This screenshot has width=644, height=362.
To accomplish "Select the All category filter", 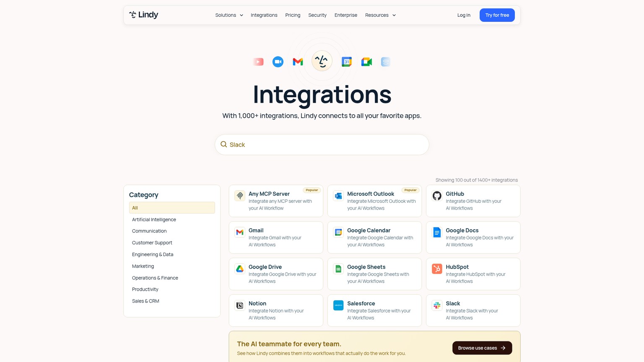I will pyautogui.click(x=172, y=208).
